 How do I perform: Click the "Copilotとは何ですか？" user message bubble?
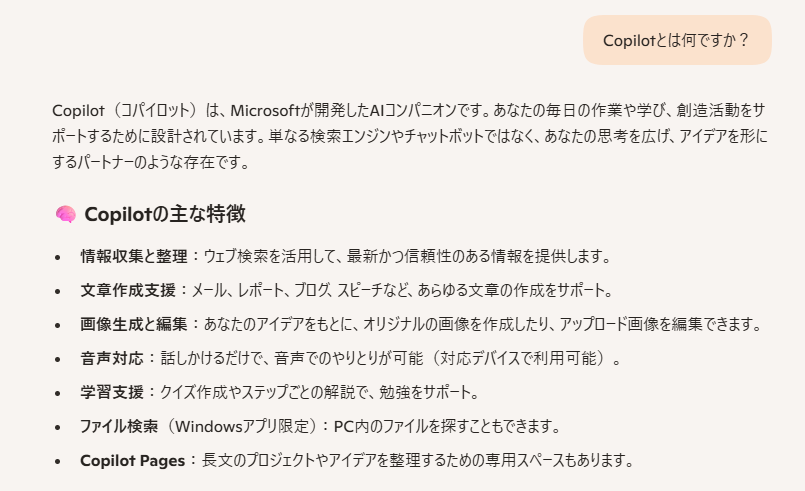676,40
